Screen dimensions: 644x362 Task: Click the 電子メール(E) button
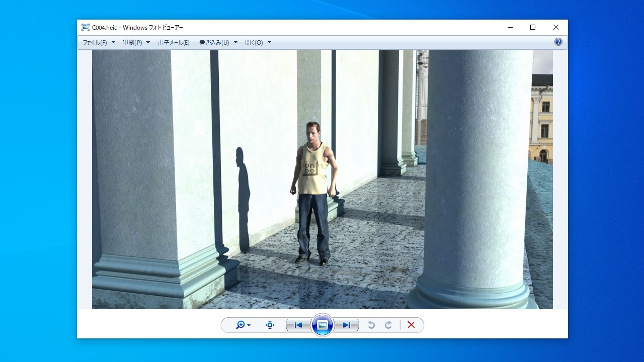pos(174,43)
